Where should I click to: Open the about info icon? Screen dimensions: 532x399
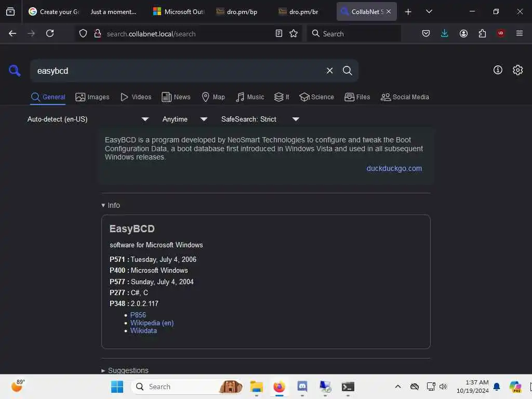pos(498,70)
